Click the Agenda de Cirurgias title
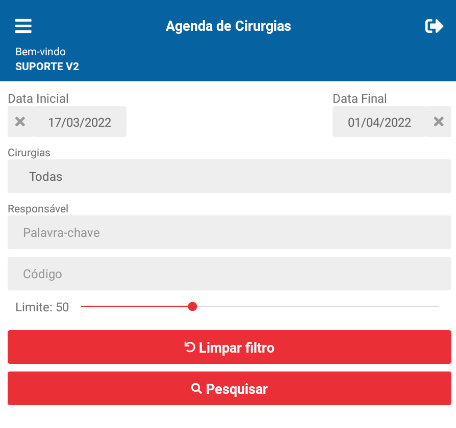Viewport: 456px width, 428px height. click(x=228, y=26)
